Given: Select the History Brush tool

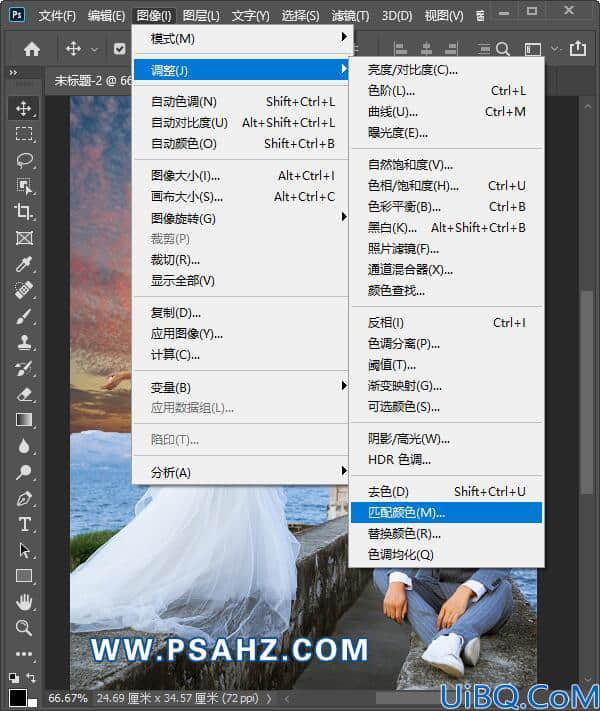Looking at the screenshot, I should (24, 368).
